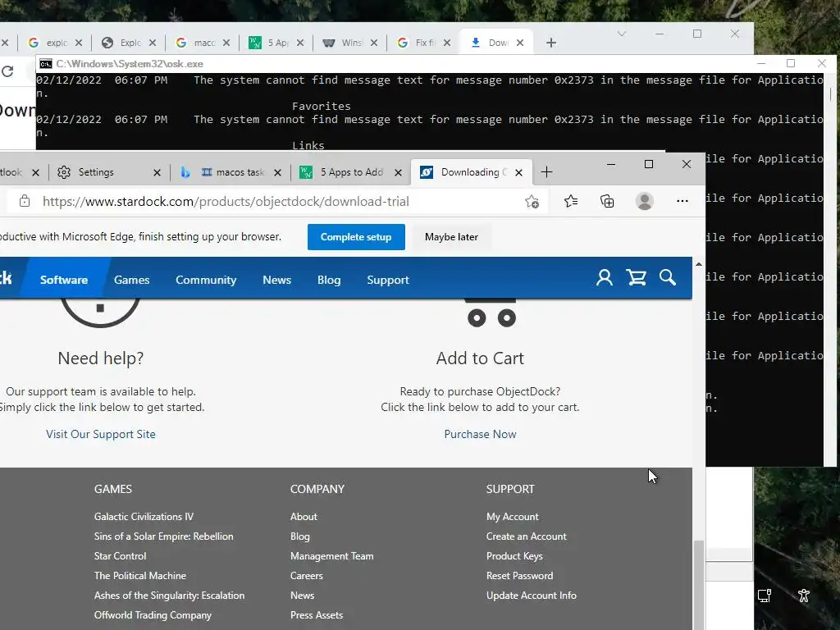Close the Downloading tab in Edge
The image size is (840, 630).
pos(518,172)
